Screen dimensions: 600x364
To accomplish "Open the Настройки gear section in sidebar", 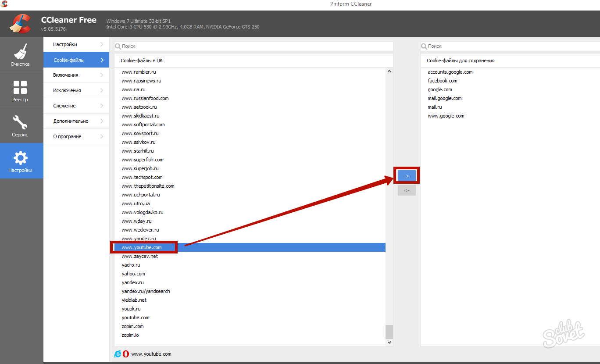I will [x=21, y=161].
